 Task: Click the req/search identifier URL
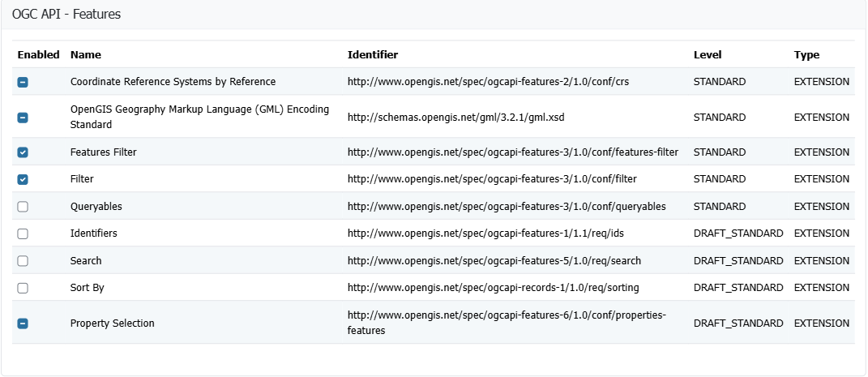click(x=494, y=261)
